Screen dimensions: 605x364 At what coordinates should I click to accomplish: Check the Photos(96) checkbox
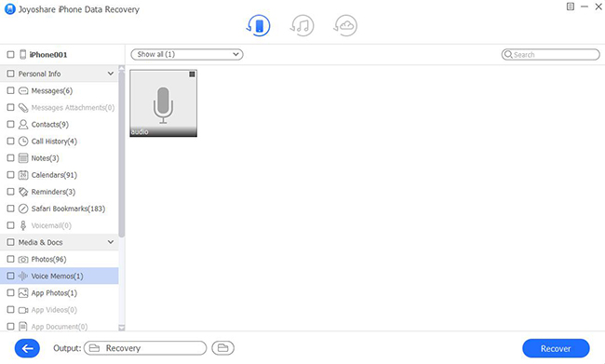pos(11,260)
